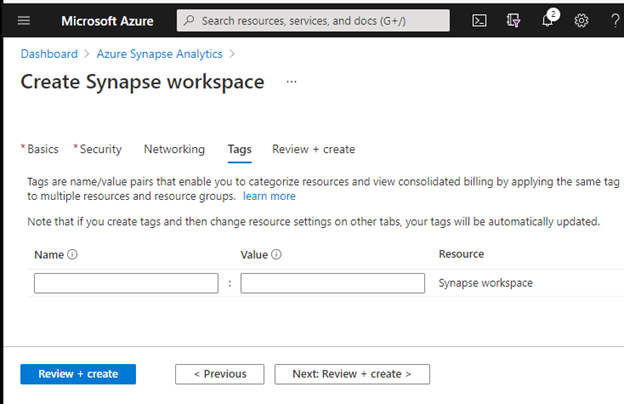Click the tag Value input field
The height and width of the screenshot is (404, 624).
pos(333,283)
